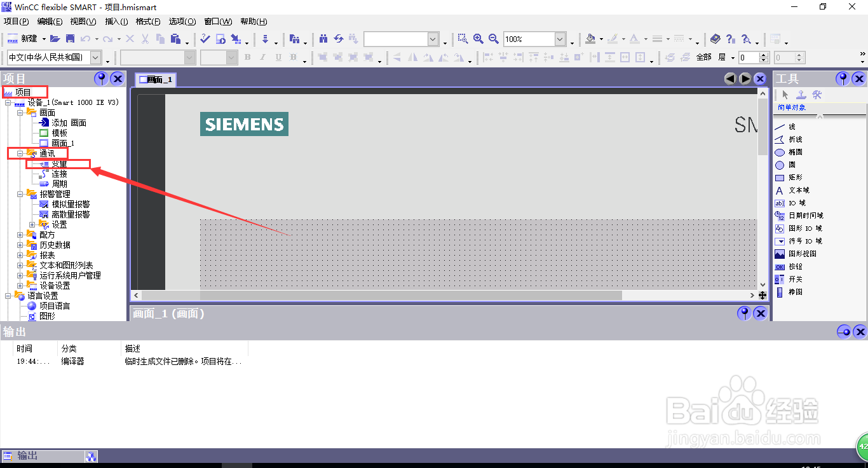
Task: Toggle bold B formatting button
Action: (248, 57)
